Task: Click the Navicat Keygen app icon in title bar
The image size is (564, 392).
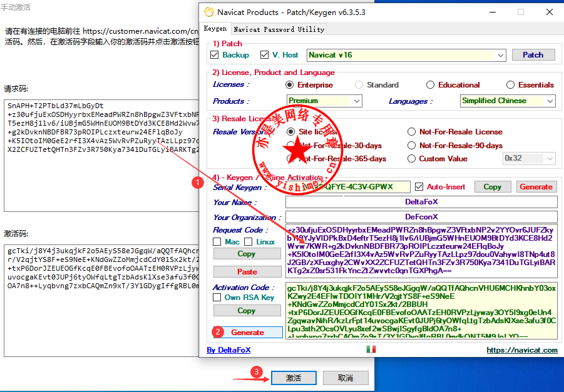Action: click(209, 13)
